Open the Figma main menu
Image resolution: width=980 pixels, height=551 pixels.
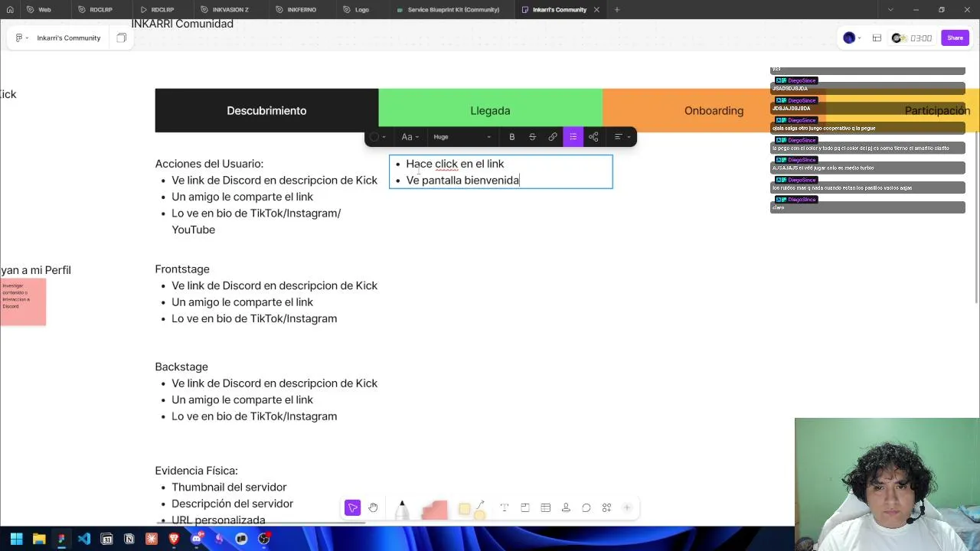(22, 38)
